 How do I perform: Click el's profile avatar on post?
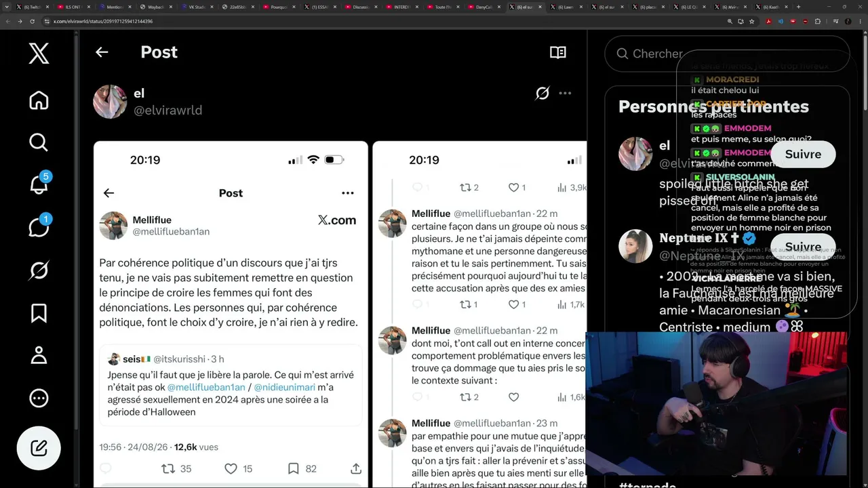tap(110, 102)
